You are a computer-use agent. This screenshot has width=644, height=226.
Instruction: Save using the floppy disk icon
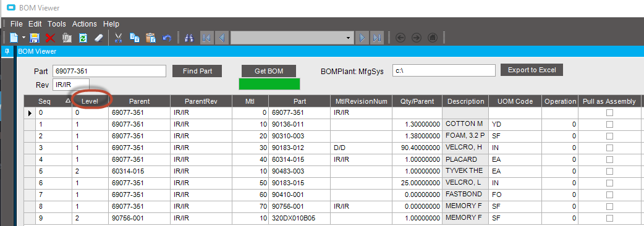35,38
